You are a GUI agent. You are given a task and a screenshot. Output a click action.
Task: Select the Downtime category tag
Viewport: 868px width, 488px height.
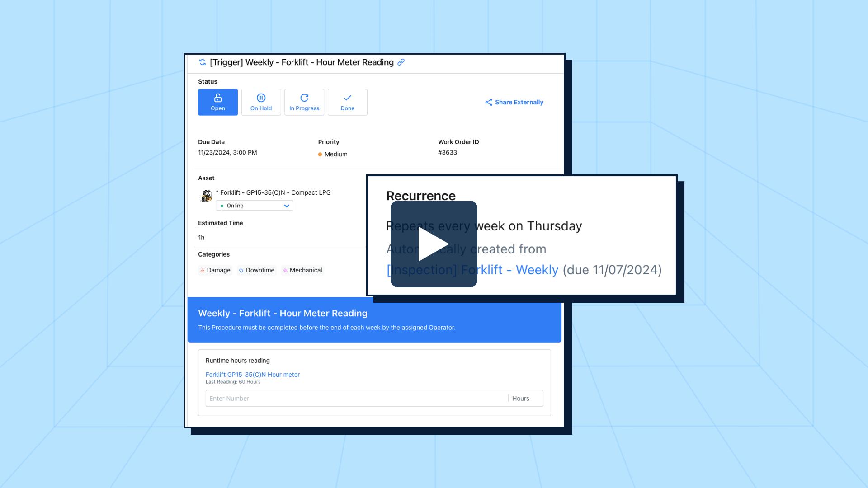(x=257, y=270)
